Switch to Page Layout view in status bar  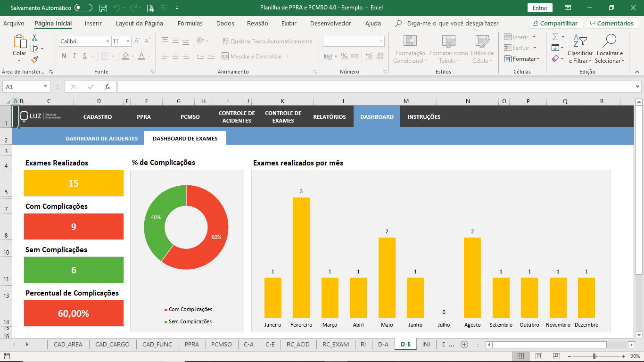click(538, 356)
